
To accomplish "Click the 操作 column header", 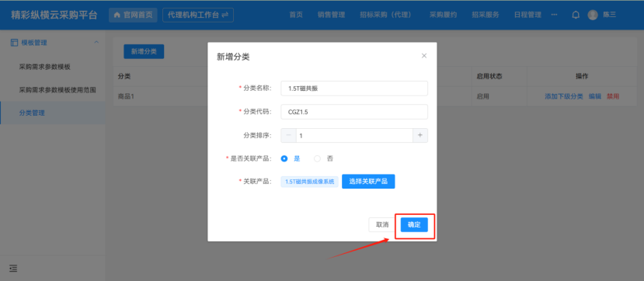I will click(x=582, y=76).
